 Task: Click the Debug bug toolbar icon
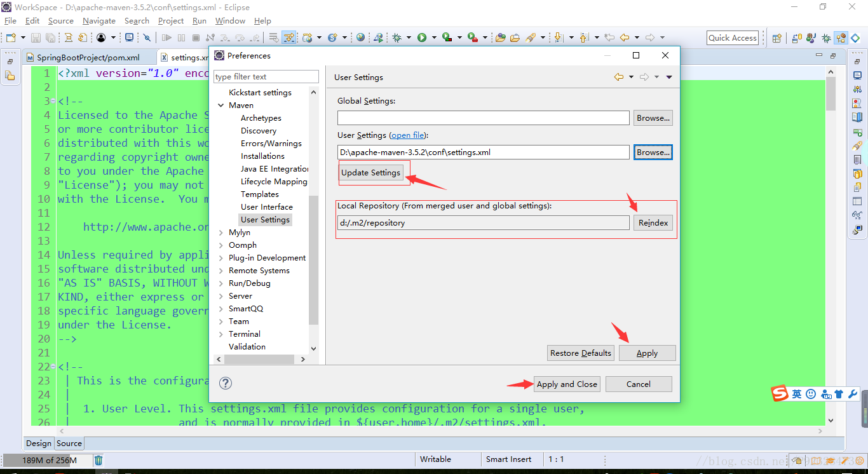tap(397, 38)
